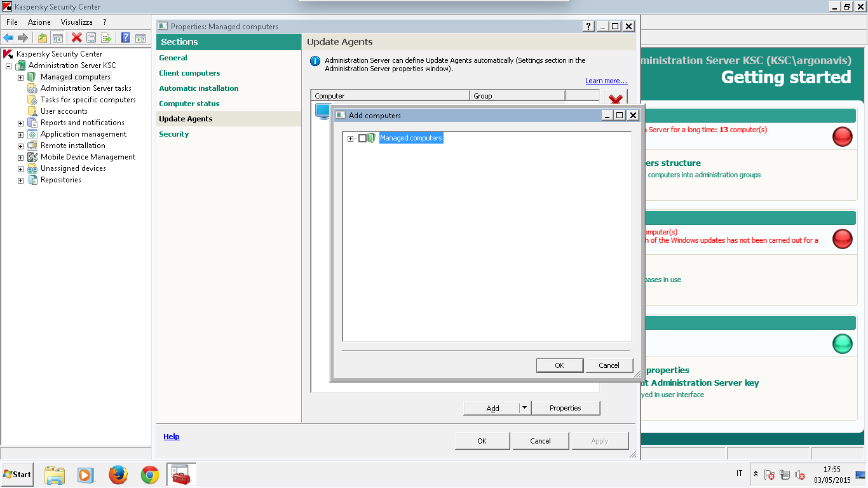Tick the Managed computers checkbox in Add computers

362,138
